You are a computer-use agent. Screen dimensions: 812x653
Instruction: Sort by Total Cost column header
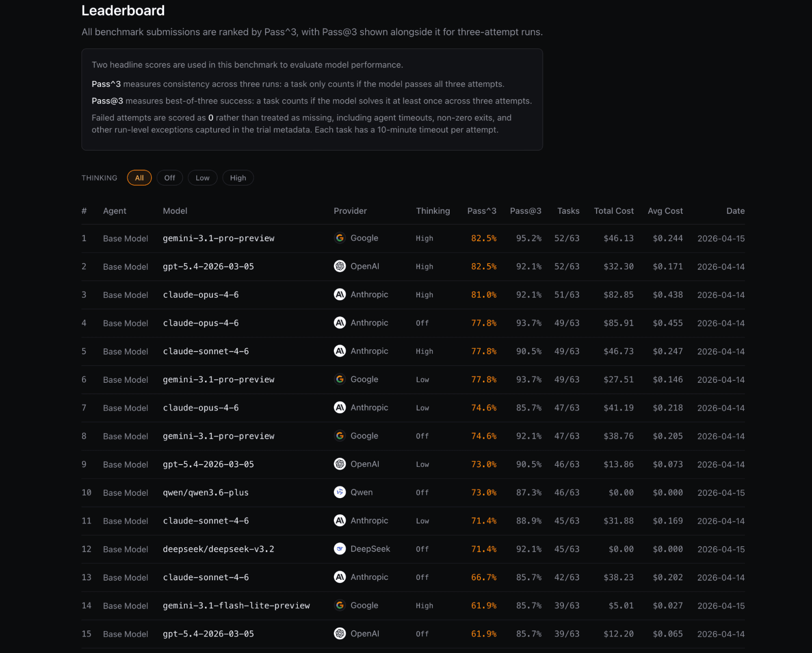click(613, 211)
